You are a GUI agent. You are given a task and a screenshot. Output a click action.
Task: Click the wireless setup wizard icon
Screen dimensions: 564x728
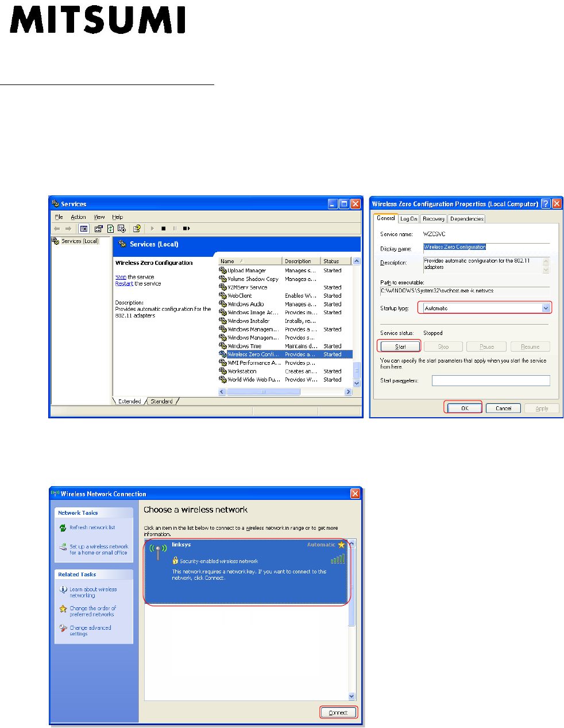pyautogui.click(x=63, y=547)
